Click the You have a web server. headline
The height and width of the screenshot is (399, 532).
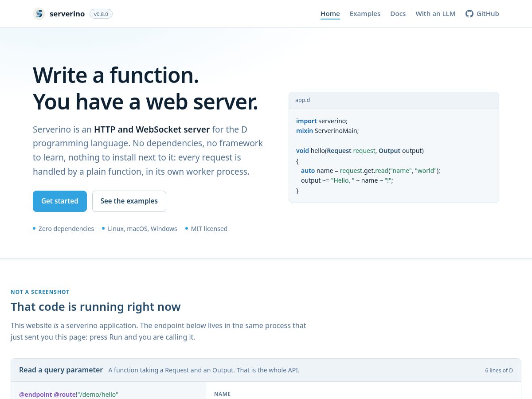click(145, 102)
